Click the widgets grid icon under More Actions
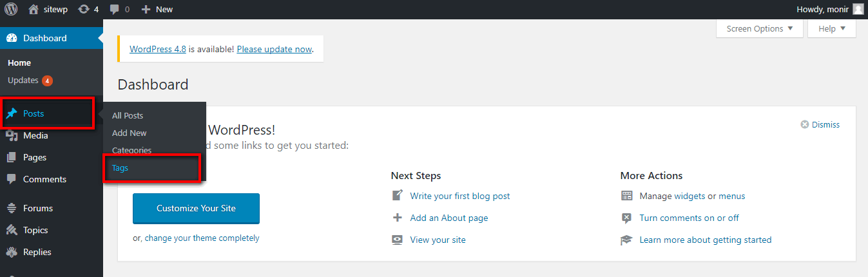The width and height of the screenshot is (868, 277). pos(627,196)
